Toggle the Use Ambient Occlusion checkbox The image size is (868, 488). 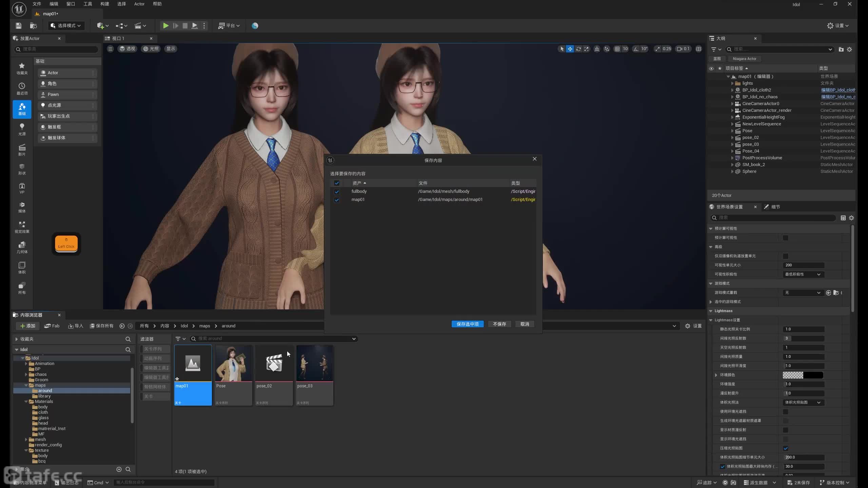click(786, 412)
